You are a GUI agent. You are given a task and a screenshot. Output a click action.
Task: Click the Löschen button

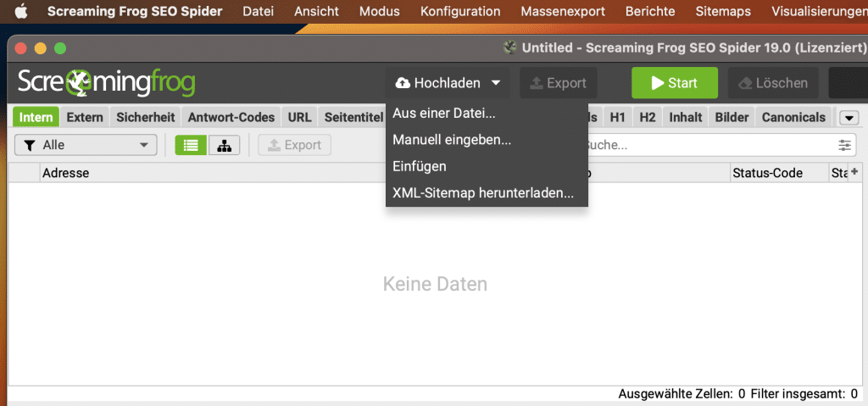[x=773, y=83]
